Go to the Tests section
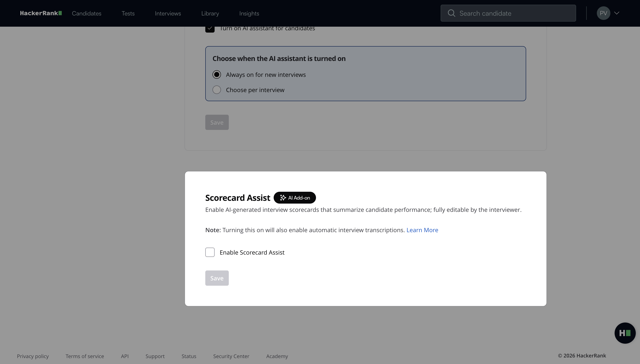Image resolution: width=640 pixels, height=364 pixels. point(128,14)
